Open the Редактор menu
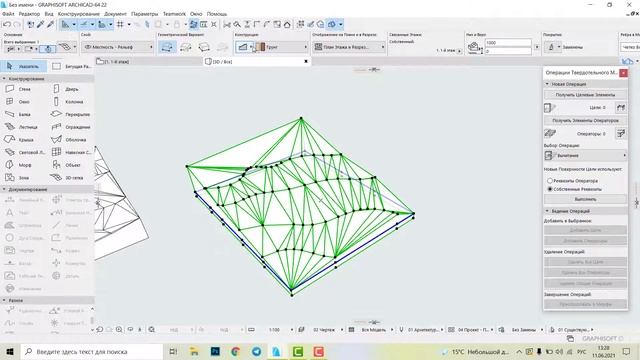The image size is (640, 360). pyautogui.click(x=29, y=13)
